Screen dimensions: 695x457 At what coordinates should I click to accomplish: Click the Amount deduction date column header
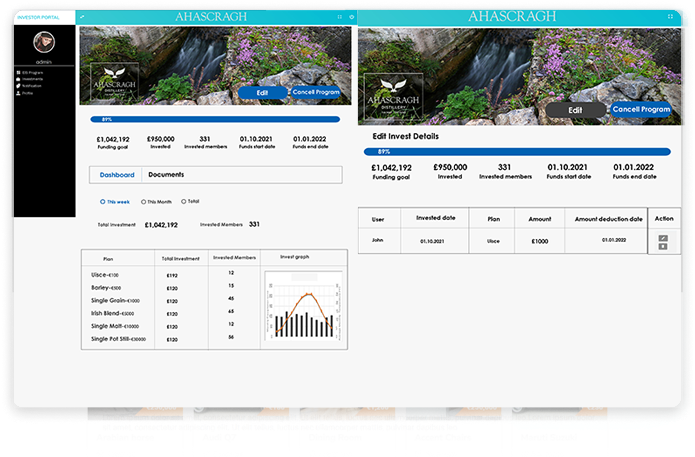(609, 219)
